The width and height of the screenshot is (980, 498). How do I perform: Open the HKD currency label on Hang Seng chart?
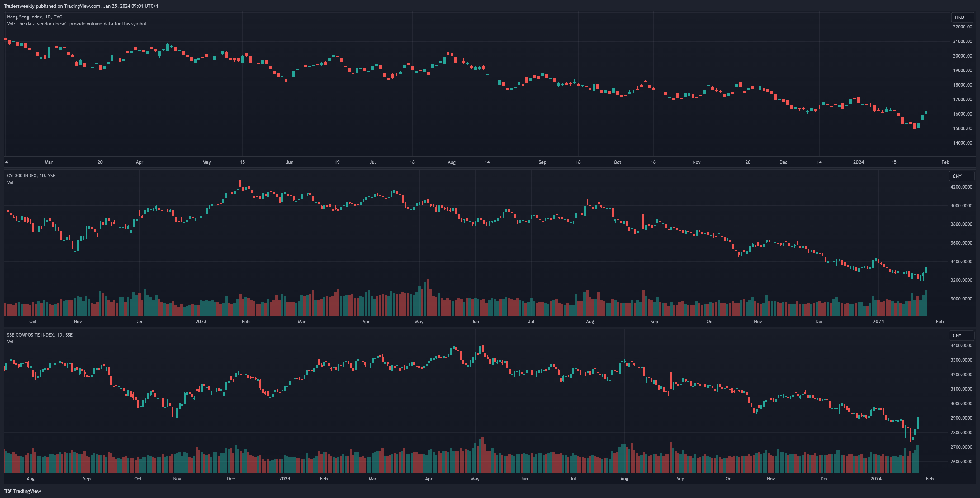point(962,17)
